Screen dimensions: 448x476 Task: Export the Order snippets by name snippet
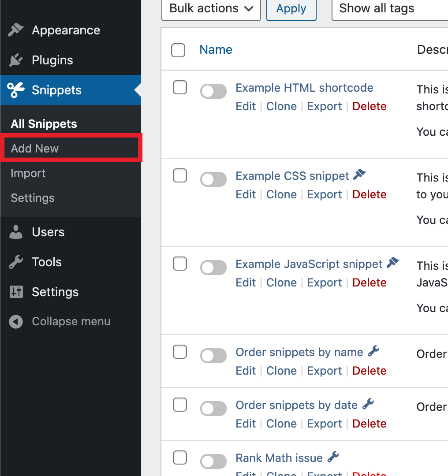click(x=325, y=371)
